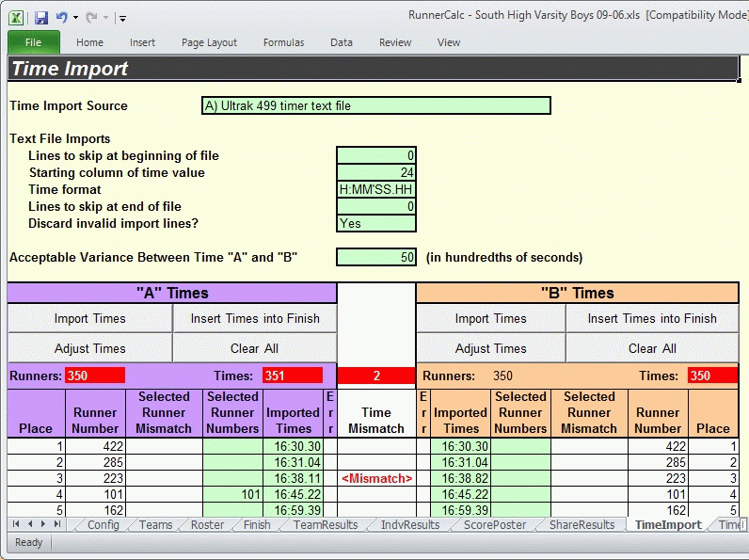Select Lines to skip at end field
749x560 pixels.
click(x=376, y=206)
